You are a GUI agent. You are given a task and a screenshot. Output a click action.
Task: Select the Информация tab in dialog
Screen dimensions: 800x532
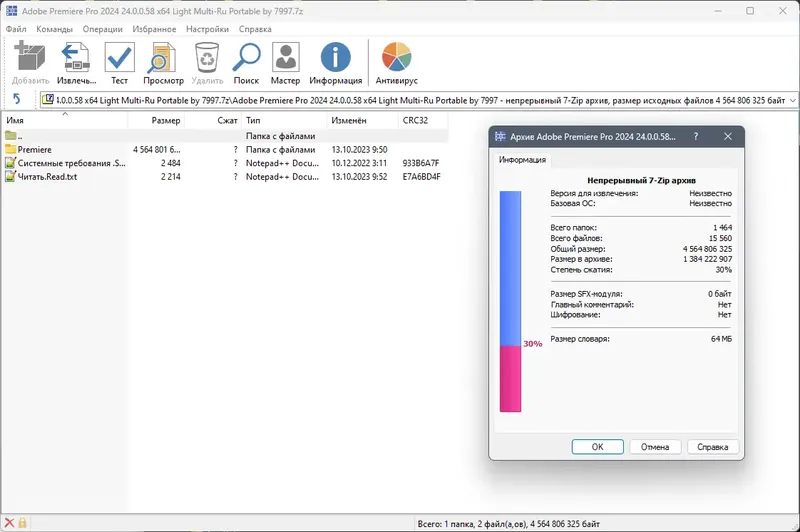(x=522, y=160)
